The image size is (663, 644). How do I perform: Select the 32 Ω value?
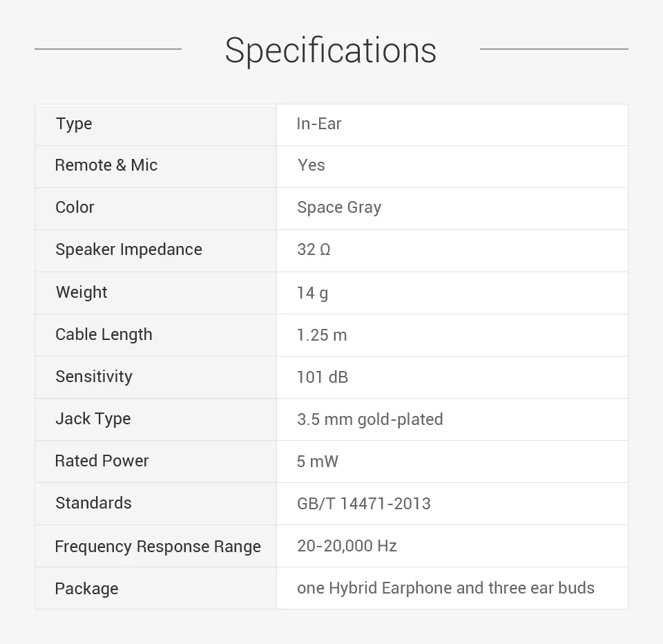click(314, 249)
